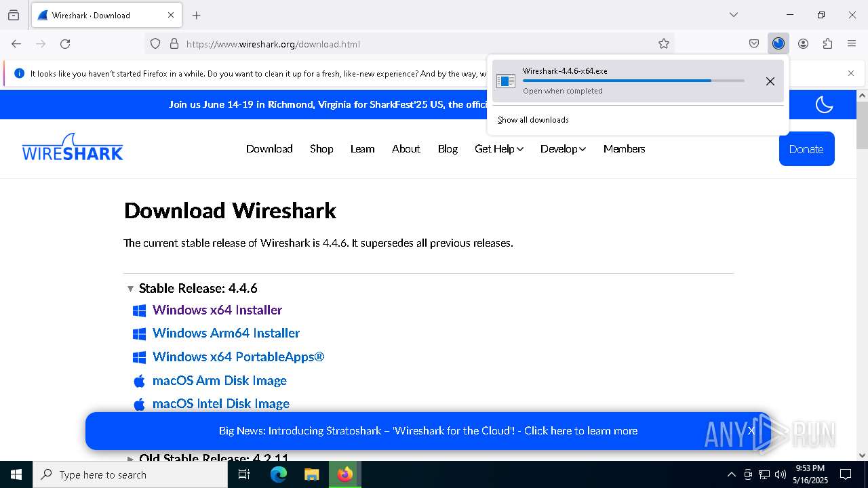Open File Explorer from taskbar
Viewport: 868px width, 488px height.
click(x=311, y=474)
